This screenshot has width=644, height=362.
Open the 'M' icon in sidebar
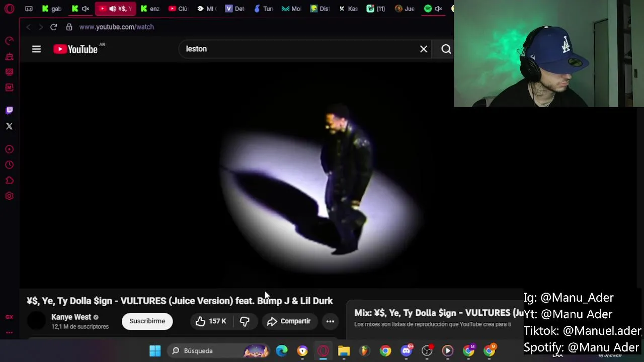pyautogui.click(x=9, y=87)
